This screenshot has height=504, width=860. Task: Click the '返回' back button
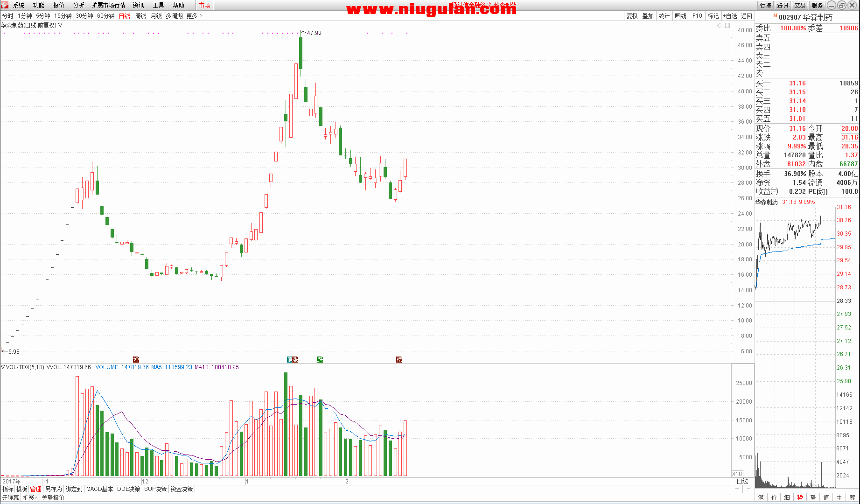point(747,16)
